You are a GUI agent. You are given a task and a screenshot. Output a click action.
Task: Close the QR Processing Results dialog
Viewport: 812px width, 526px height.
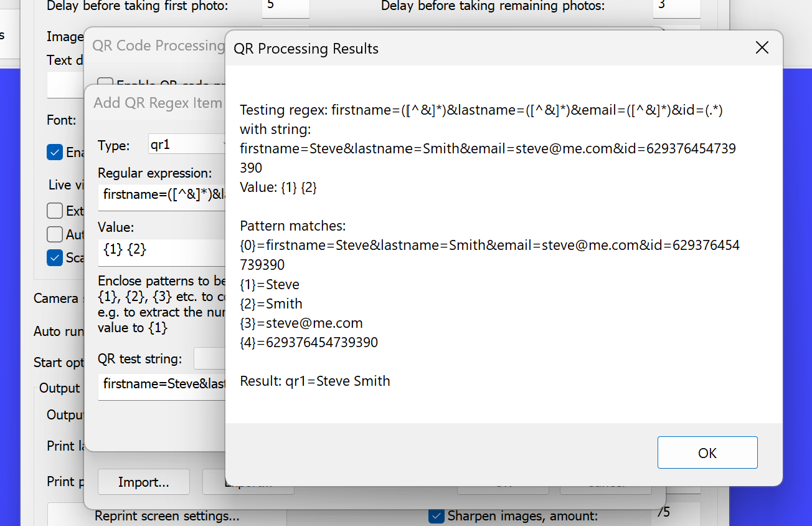(x=762, y=48)
